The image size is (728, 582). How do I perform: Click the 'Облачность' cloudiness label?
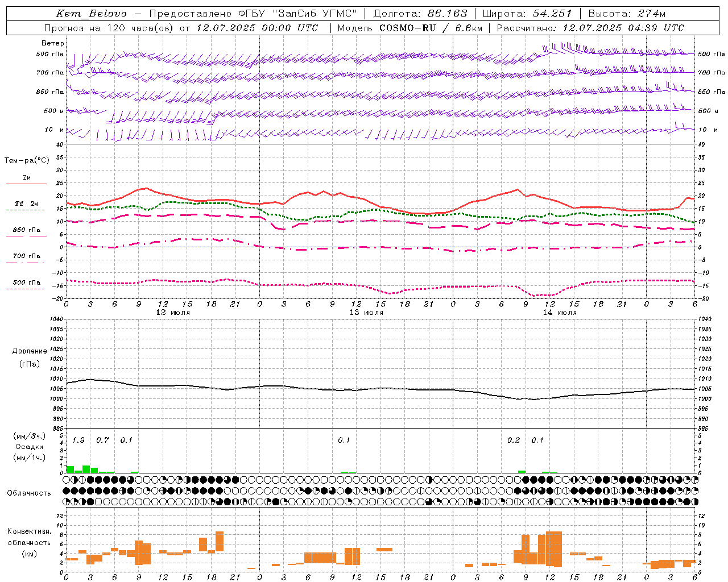click(x=29, y=493)
